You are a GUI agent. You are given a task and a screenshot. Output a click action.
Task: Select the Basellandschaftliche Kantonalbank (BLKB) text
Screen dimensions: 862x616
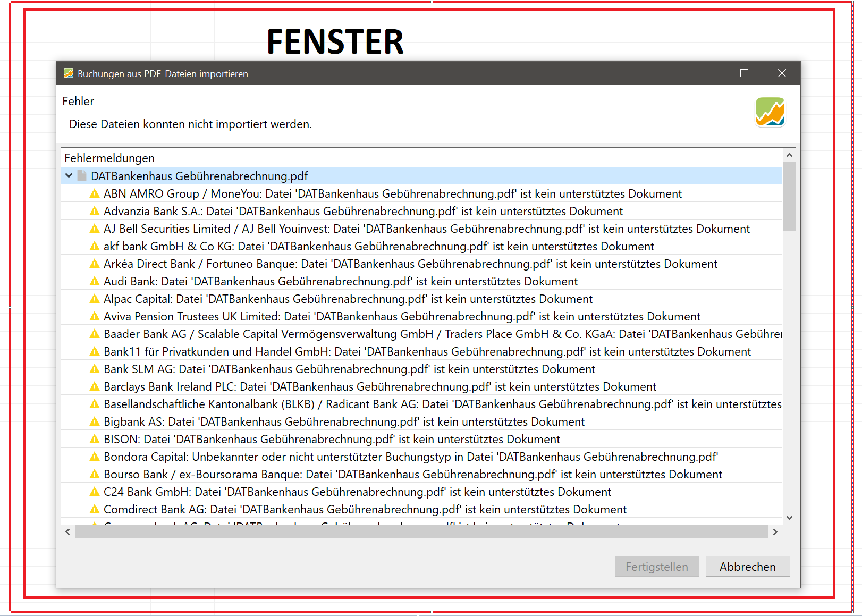[443, 404]
